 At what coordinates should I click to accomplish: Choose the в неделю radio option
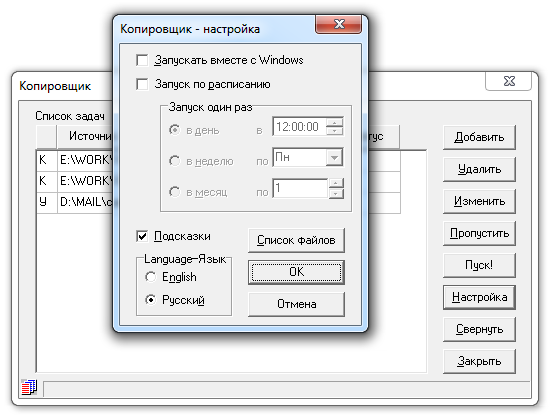pyautogui.click(x=175, y=161)
